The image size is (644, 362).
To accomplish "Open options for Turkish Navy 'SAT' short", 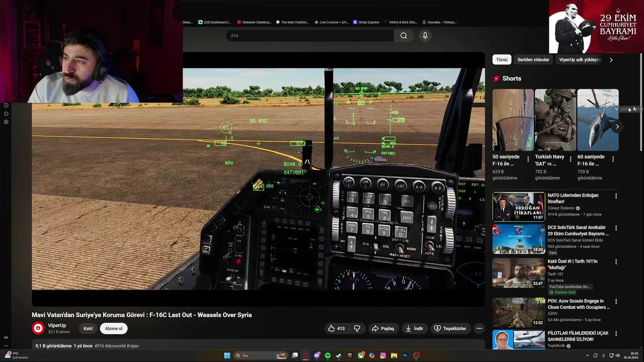I will coord(571,159).
